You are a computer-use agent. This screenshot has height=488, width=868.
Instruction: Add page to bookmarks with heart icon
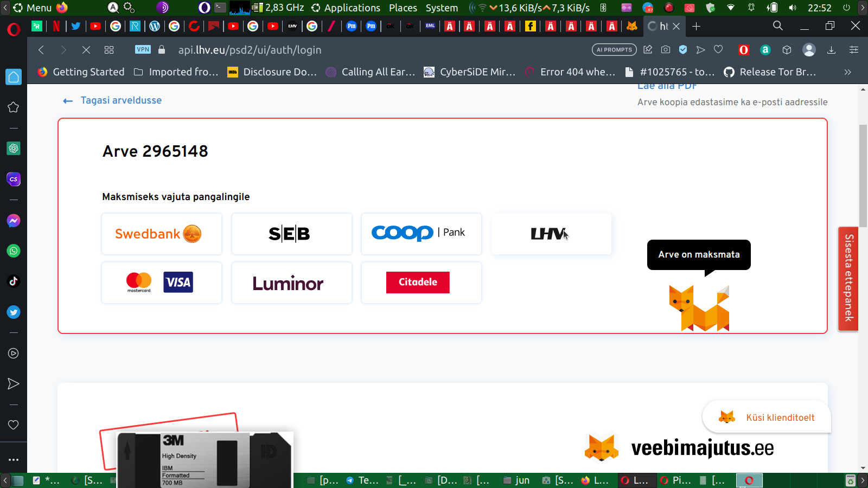(x=718, y=50)
